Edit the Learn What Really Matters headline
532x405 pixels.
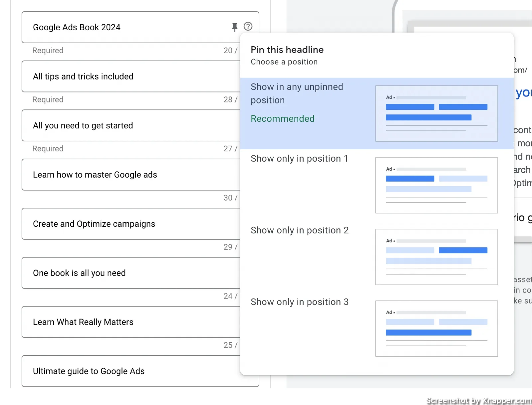coord(131,322)
